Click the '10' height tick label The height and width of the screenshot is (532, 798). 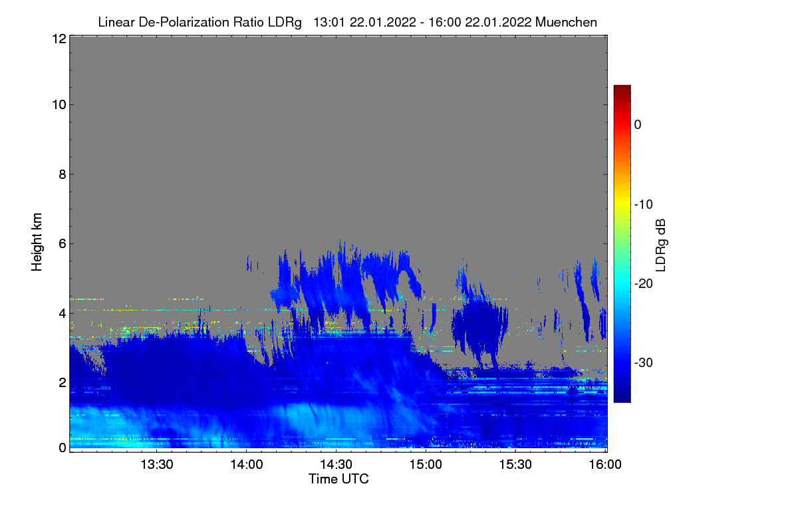coord(58,104)
